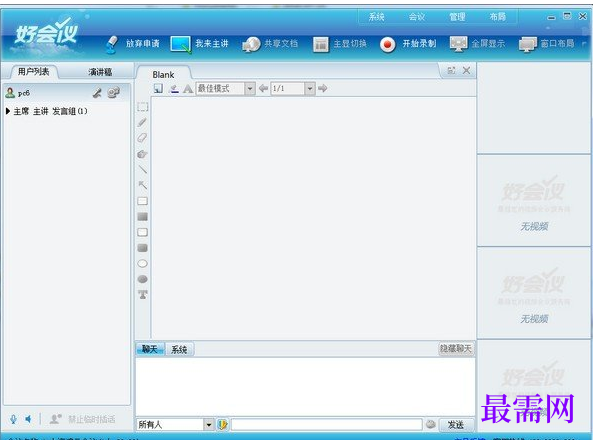
Task: Click the chat message input field
Action: pyautogui.click(x=327, y=425)
